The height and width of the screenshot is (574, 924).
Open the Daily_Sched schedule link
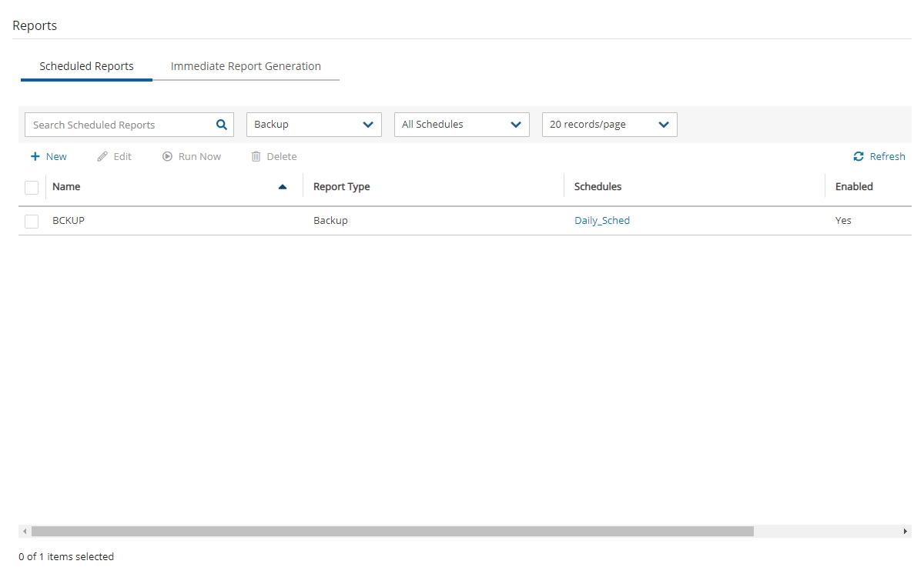pyautogui.click(x=602, y=221)
